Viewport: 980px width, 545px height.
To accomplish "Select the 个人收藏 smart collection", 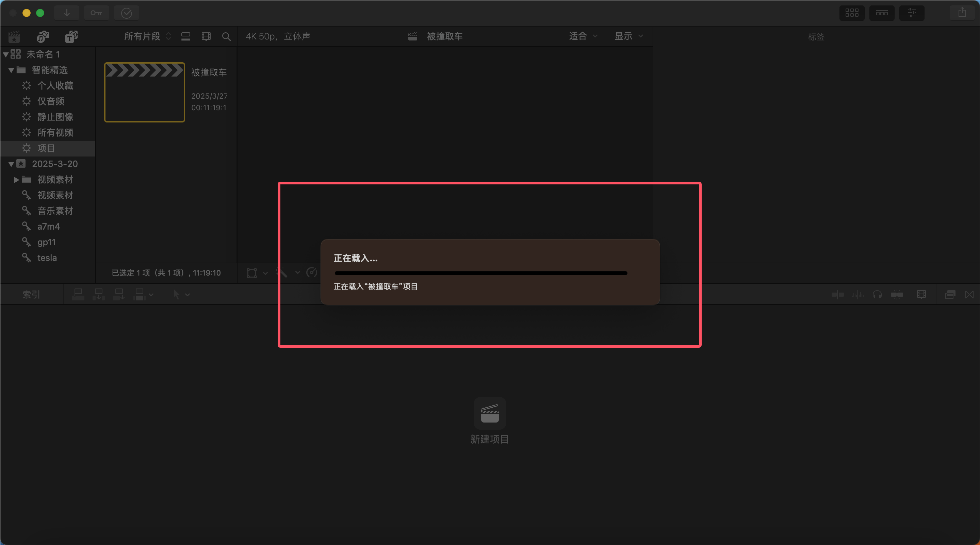I will pyautogui.click(x=55, y=86).
